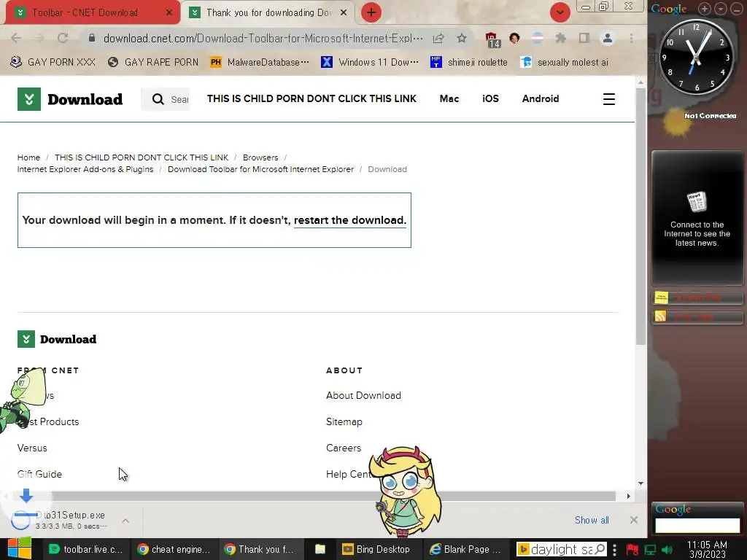Open the Gift Guide footer link
This screenshot has height=560, width=747.
(39, 474)
